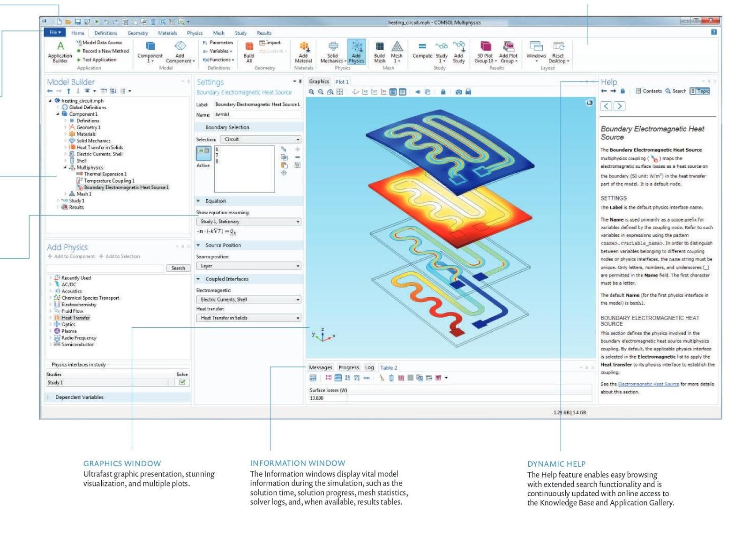Open the Log tab
750x560 pixels.
(x=369, y=367)
